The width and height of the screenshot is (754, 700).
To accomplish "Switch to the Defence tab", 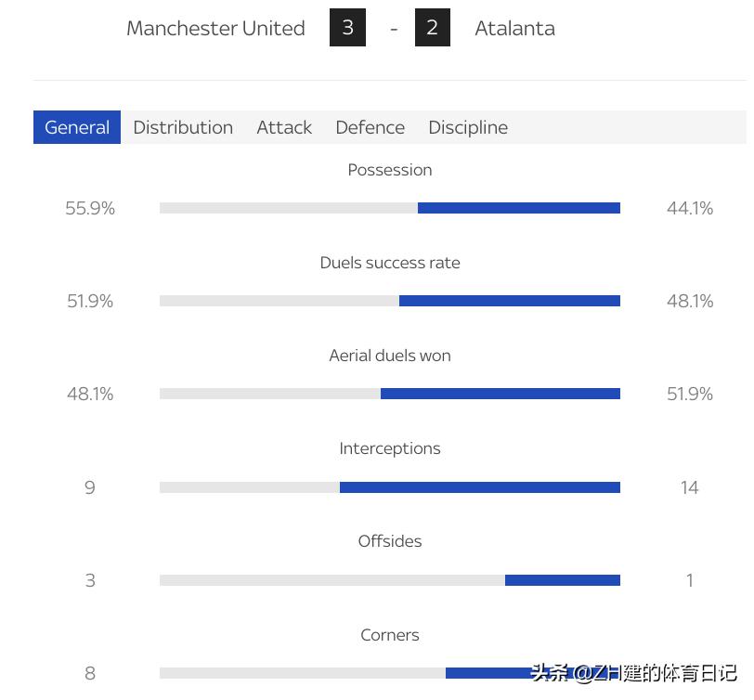I will click(x=370, y=127).
